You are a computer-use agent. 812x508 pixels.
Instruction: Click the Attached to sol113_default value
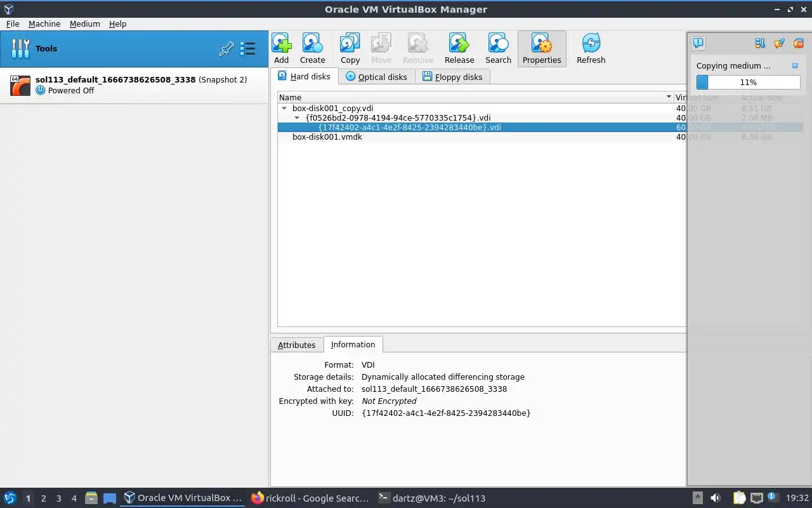coord(434,389)
